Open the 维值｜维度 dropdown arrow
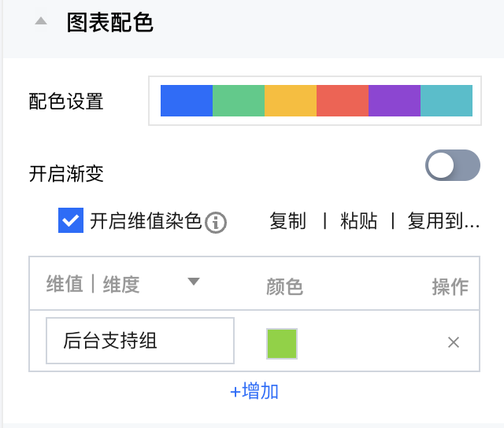 pyautogui.click(x=194, y=282)
